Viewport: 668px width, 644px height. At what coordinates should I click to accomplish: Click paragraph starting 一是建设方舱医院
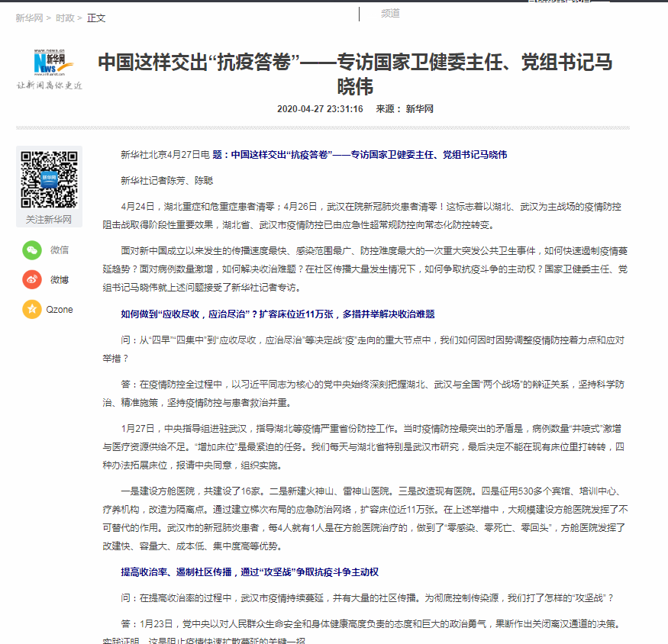365,518
